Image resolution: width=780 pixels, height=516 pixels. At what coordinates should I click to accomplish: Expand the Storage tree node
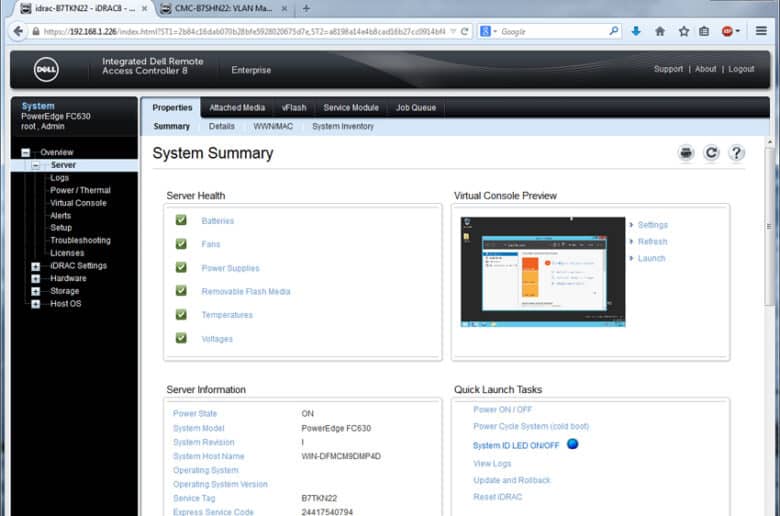click(x=36, y=292)
